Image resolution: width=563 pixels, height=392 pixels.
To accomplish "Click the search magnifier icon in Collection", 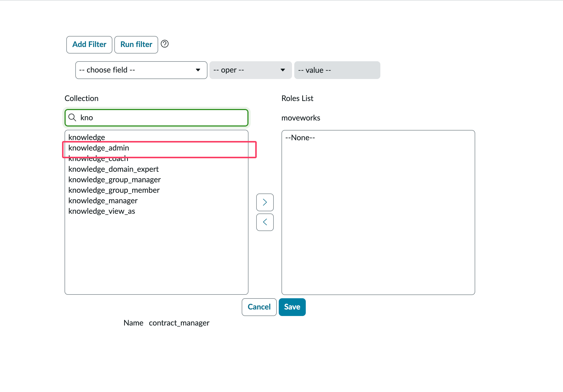I will 72,117.
